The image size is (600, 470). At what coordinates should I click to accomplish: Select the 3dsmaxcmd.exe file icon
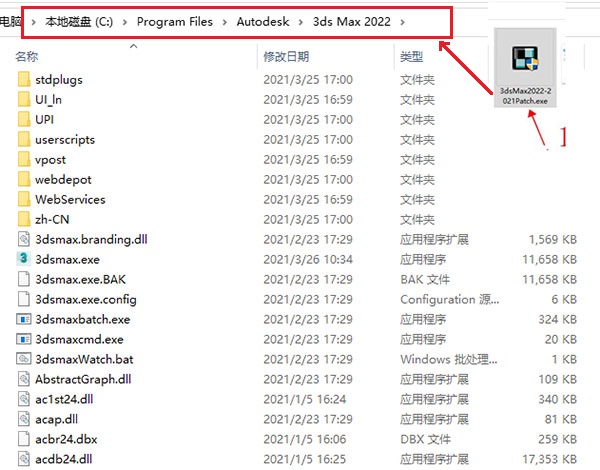(25, 339)
